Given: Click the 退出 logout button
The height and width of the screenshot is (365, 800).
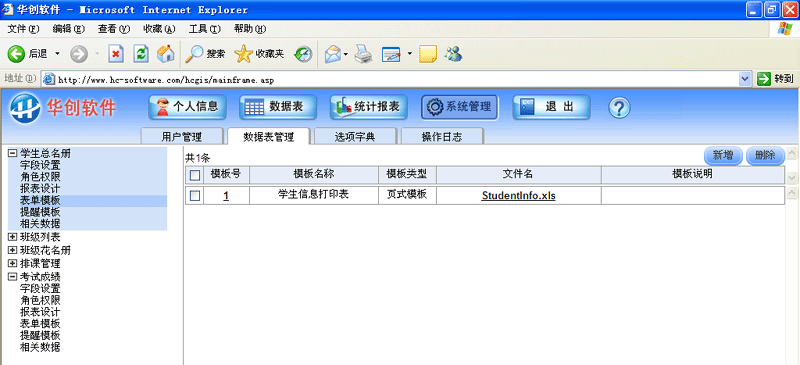Looking at the screenshot, I should 551,107.
